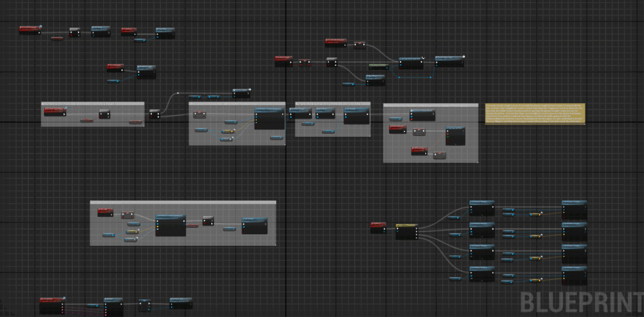
Task: Select the red event node at bottom-left edge
Action: tap(52, 304)
